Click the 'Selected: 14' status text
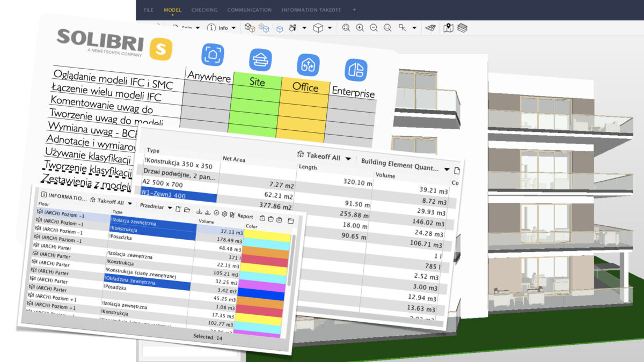Viewport: 644px width, 362px height. pos(208,336)
